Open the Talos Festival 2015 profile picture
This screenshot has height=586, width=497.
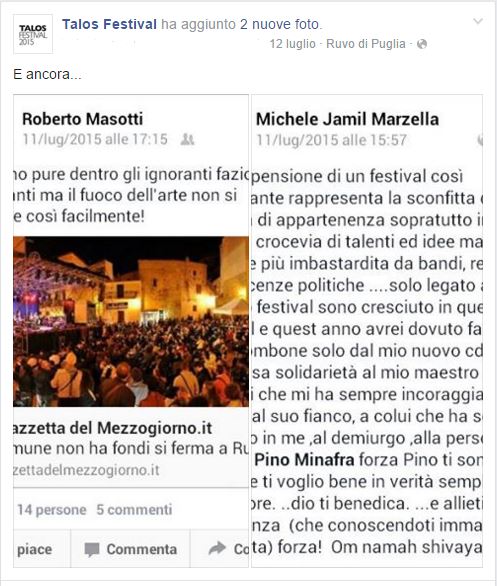click(33, 34)
